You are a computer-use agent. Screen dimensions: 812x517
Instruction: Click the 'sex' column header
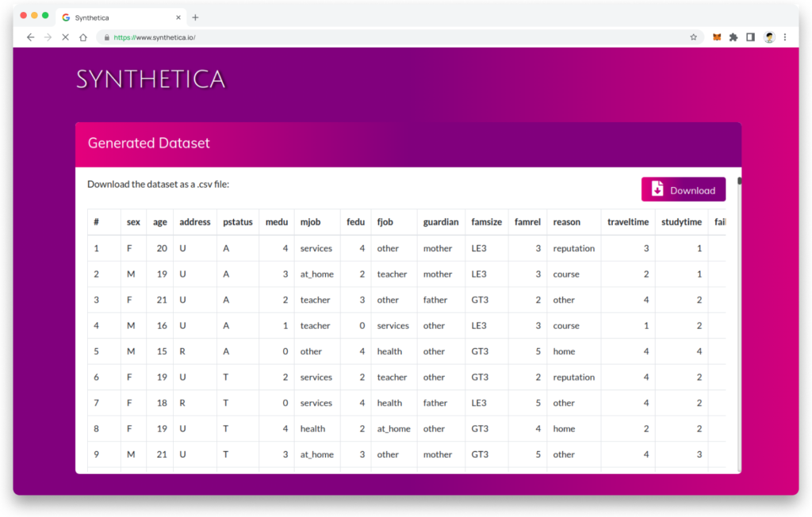pyautogui.click(x=133, y=222)
